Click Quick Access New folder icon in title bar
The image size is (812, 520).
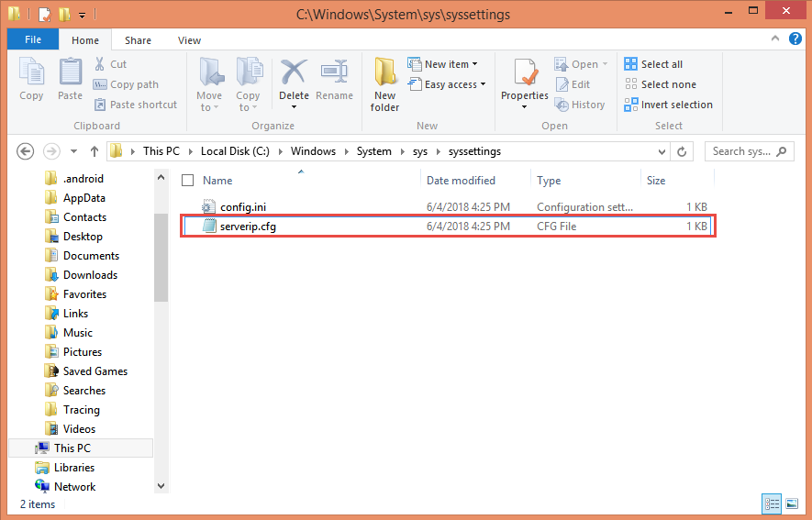65,14
